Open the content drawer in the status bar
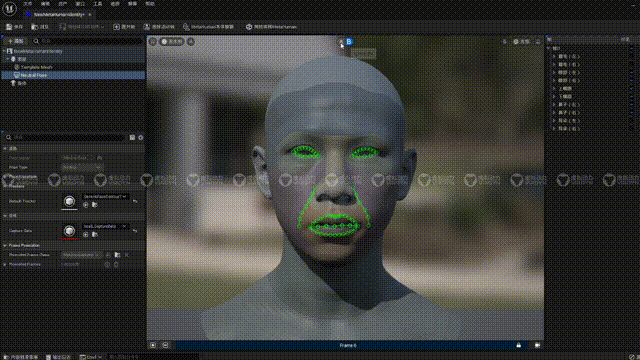The image size is (640, 360). point(20,357)
